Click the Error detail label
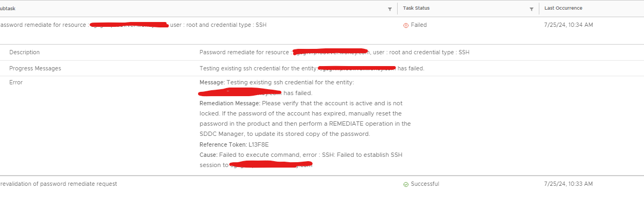The width and height of the screenshot is (644, 210). [16, 82]
